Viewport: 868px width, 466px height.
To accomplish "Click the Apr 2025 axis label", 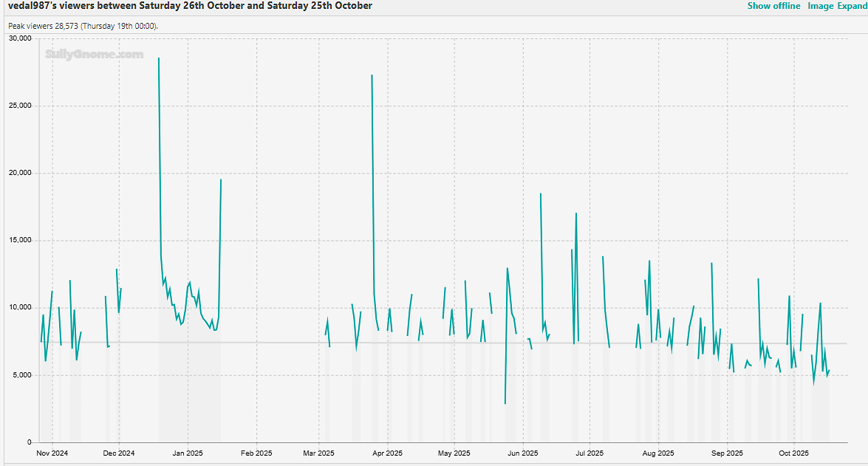I will (388, 453).
